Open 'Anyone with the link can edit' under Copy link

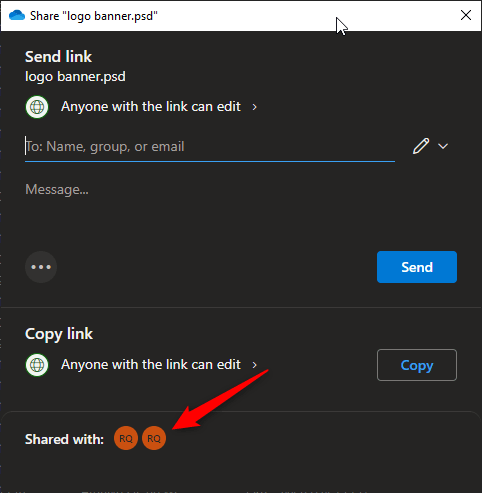(x=151, y=365)
